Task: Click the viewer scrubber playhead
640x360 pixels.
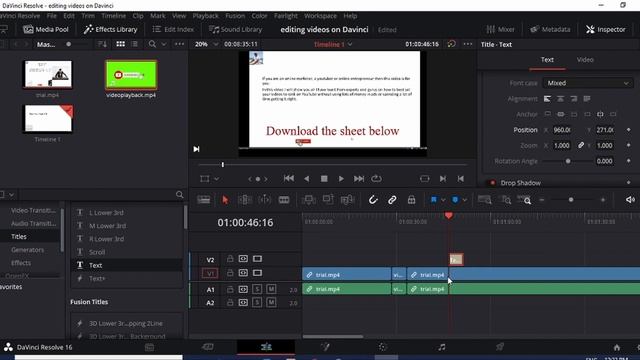Action: 222,164
